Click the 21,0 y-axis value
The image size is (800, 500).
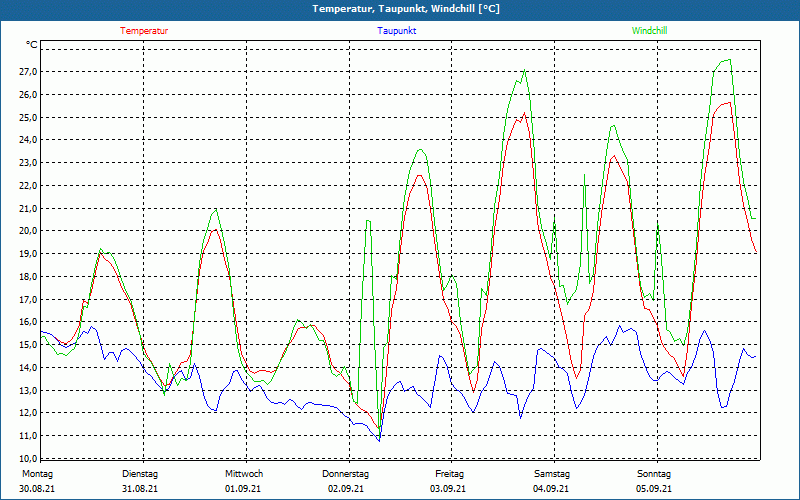[29, 209]
